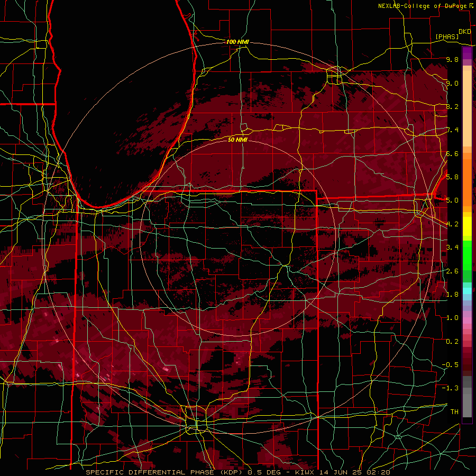Click the TH threshold label on the scale
This screenshot has height=476, width=476.
454,411
